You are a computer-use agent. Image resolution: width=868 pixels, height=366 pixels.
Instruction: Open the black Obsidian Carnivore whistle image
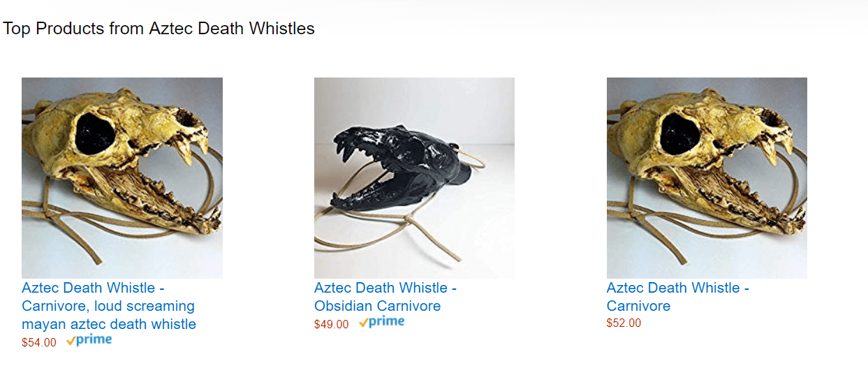[414, 177]
